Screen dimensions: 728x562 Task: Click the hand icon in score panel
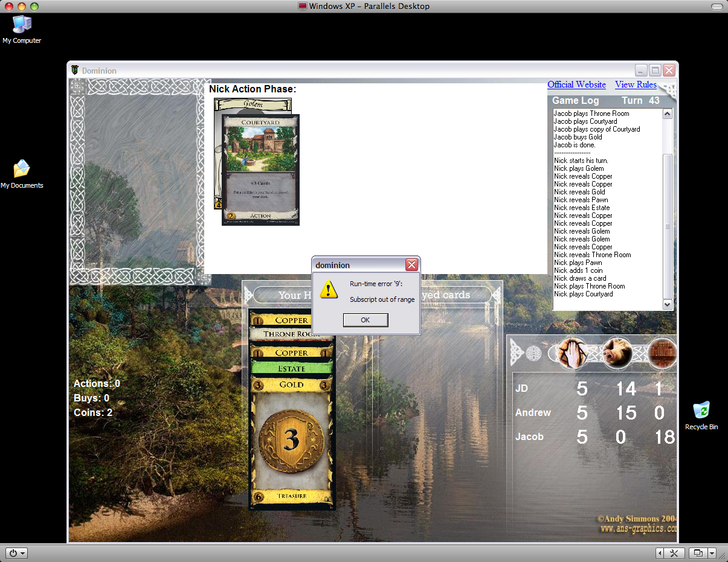pos(572,353)
